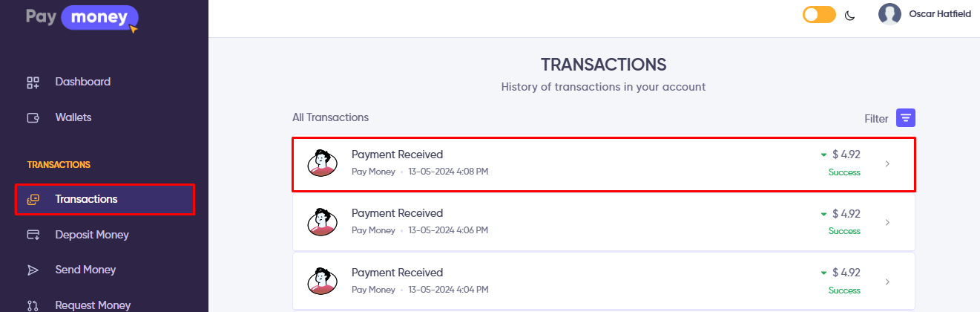The height and width of the screenshot is (312, 980).
Task: Expand the 4:08 PM transaction chevron
Action: pos(887,163)
